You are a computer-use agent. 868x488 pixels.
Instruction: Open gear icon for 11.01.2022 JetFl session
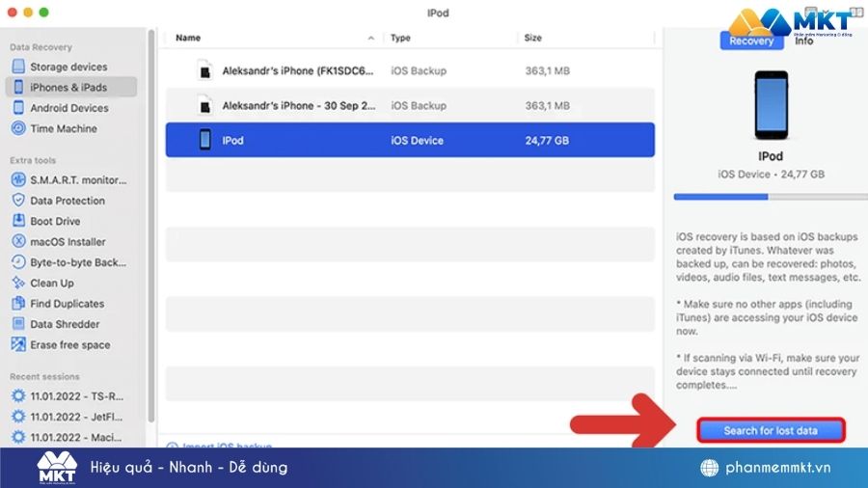pyautogui.click(x=18, y=416)
